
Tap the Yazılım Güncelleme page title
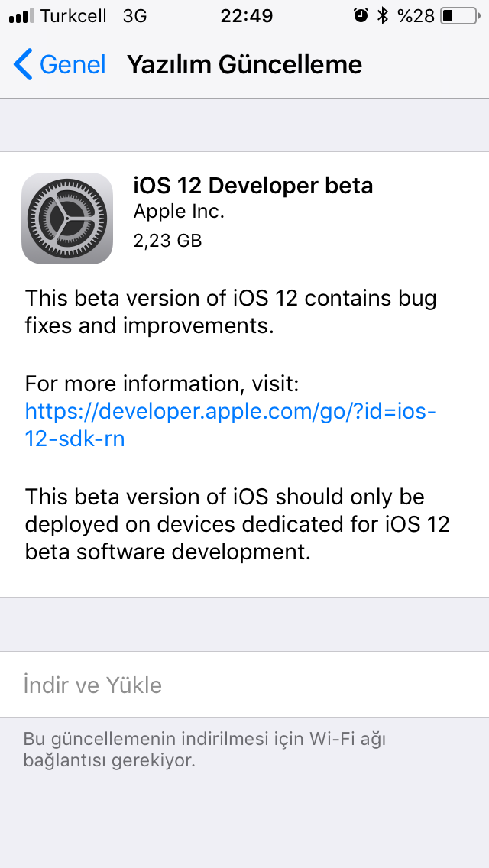(x=244, y=65)
